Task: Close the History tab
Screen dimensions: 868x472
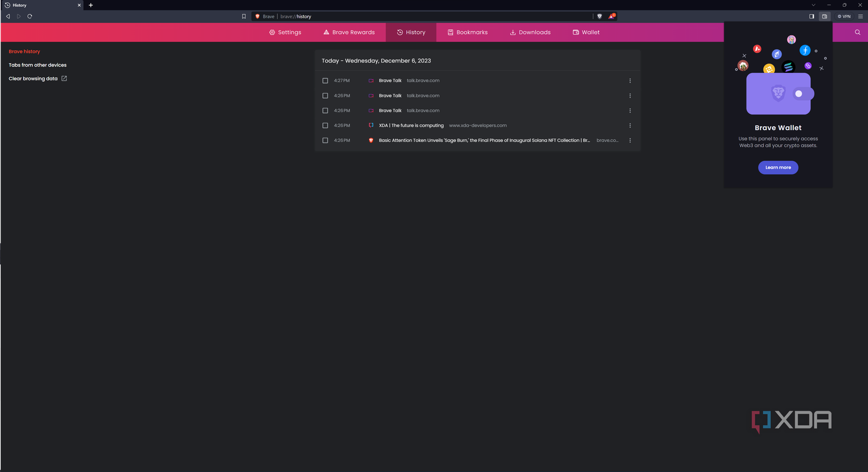Action: (x=79, y=5)
